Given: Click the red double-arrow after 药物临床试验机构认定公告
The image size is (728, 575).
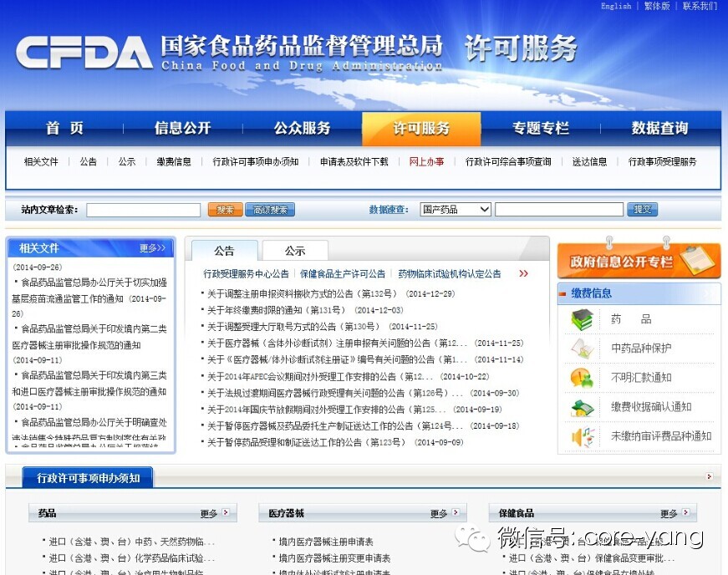Looking at the screenshot, I should pyautogui.click(x=523, y=273).
